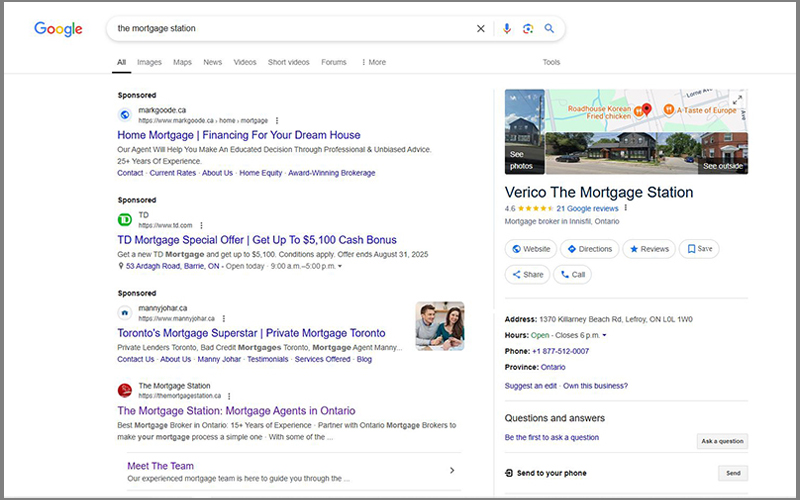
Task: Switch to Videos tab
Action: pyautogui.click(x=245, y=62)
